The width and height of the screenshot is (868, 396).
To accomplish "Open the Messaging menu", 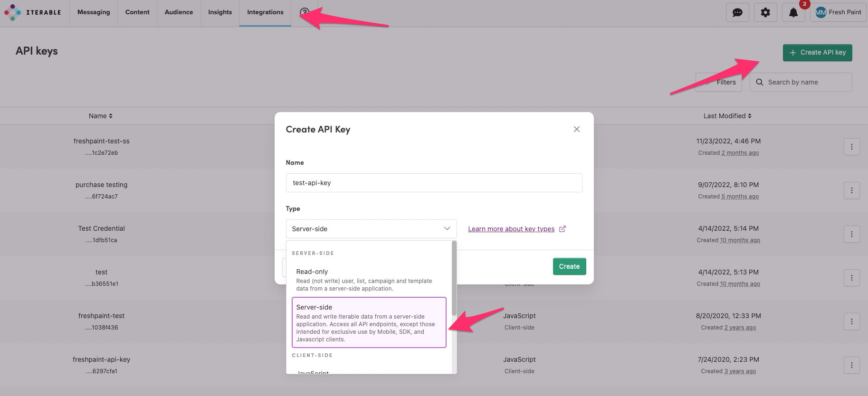I will click(94, 12).
